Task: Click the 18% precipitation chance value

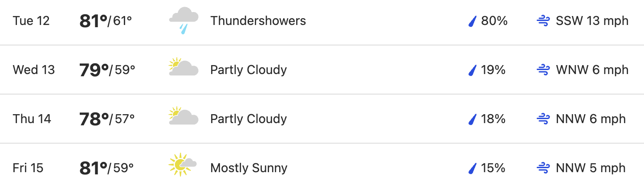Action: pyautogui.click(x=493, y=119)
